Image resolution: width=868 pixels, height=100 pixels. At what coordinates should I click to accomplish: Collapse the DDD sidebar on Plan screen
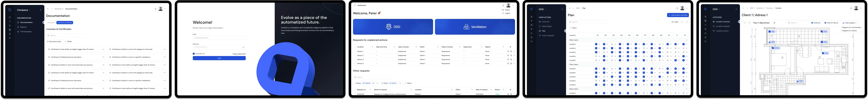(562, 9)
